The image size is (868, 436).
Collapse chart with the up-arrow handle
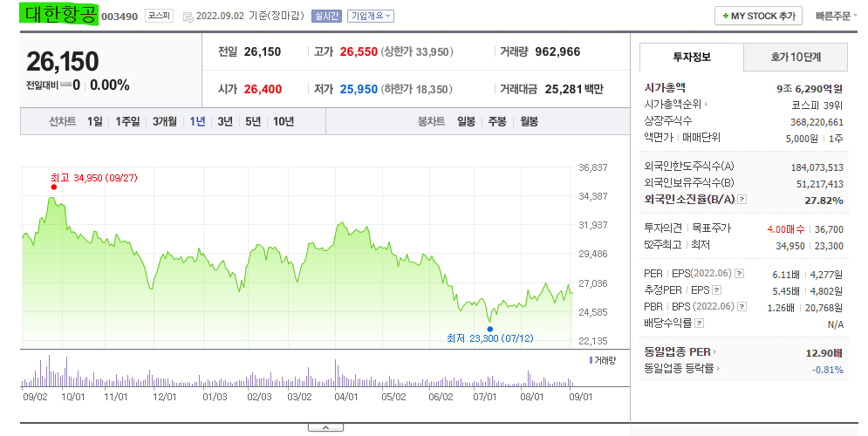[x=325, y=427]
